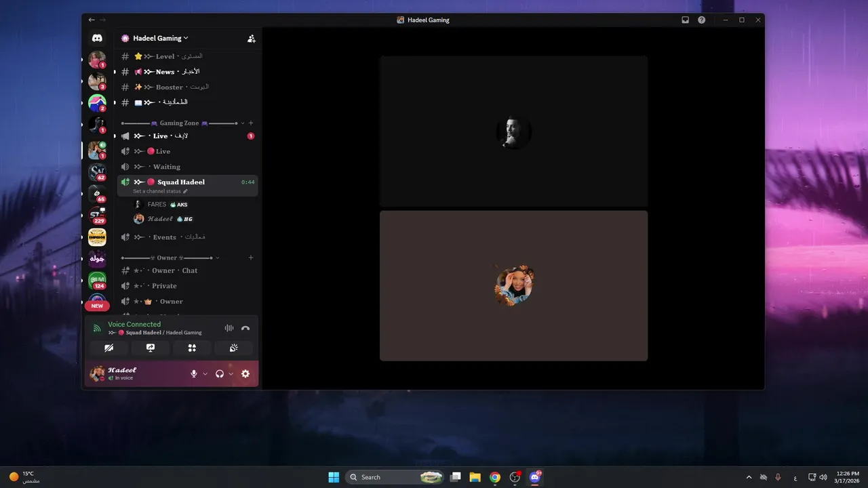Join the Waiting voice channel
The height and width of the screenshot is (488, 868).
(187, 167)
